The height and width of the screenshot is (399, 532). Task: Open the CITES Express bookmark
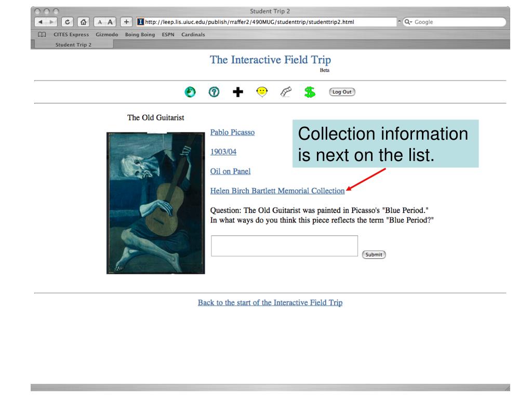71,35
